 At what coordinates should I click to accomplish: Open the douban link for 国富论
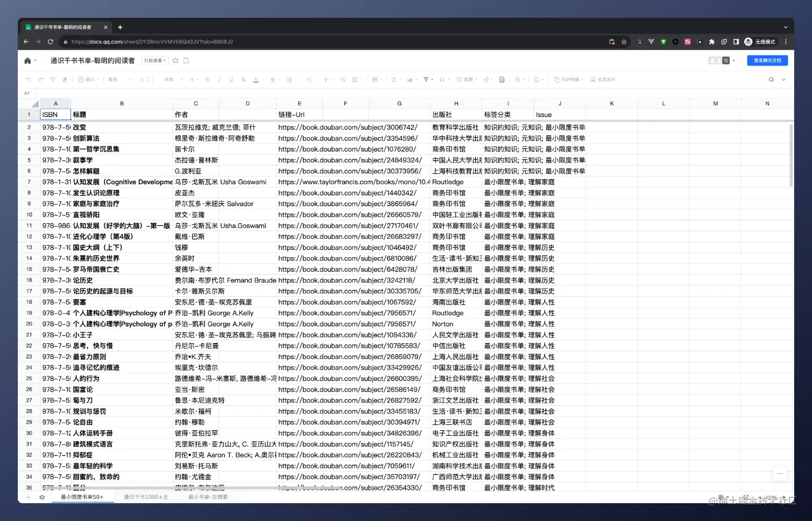tap(350, 390)
